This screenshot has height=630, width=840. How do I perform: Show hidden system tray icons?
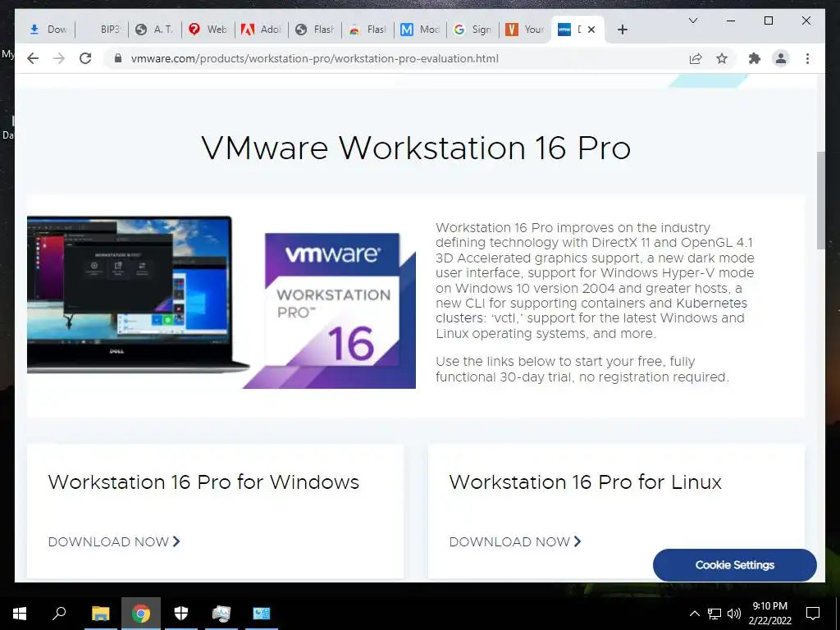pyautogui.click(x=694, y=614)
